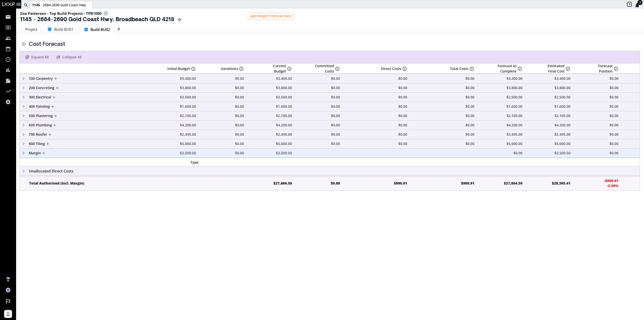Open the settings gear in sidebar
The image size is (644, 320).
click(x=8, y=102)
